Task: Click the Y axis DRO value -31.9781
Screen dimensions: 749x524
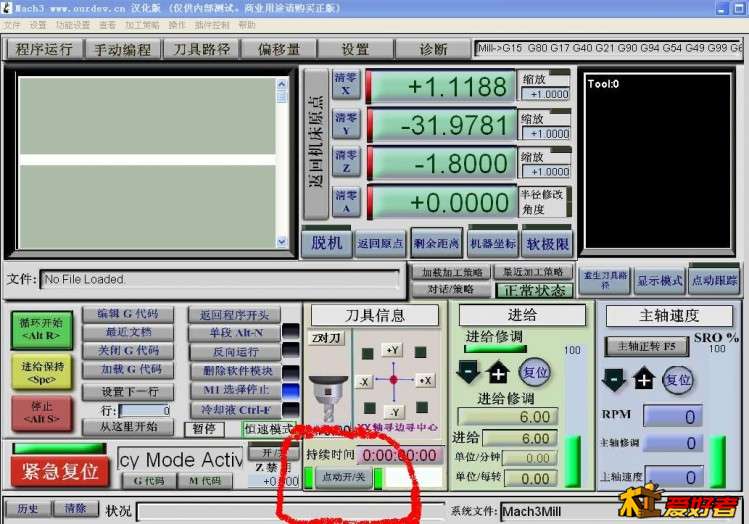Action: pos(443,126)
